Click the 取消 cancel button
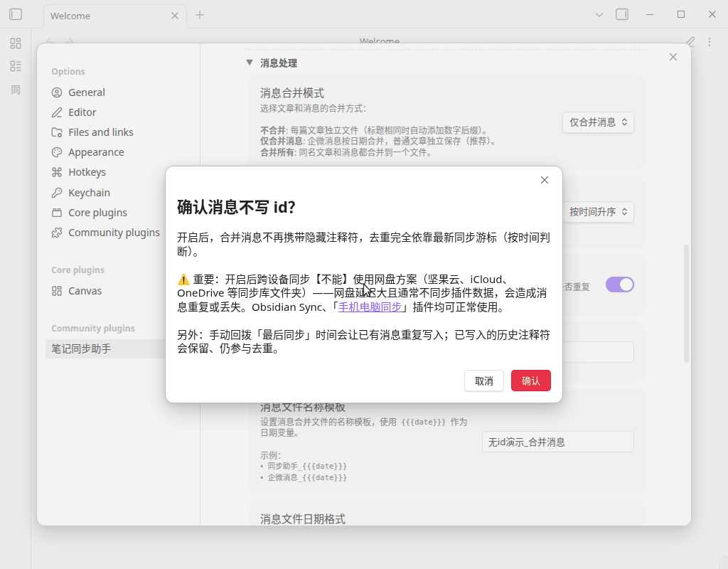 tap(483, 381)
